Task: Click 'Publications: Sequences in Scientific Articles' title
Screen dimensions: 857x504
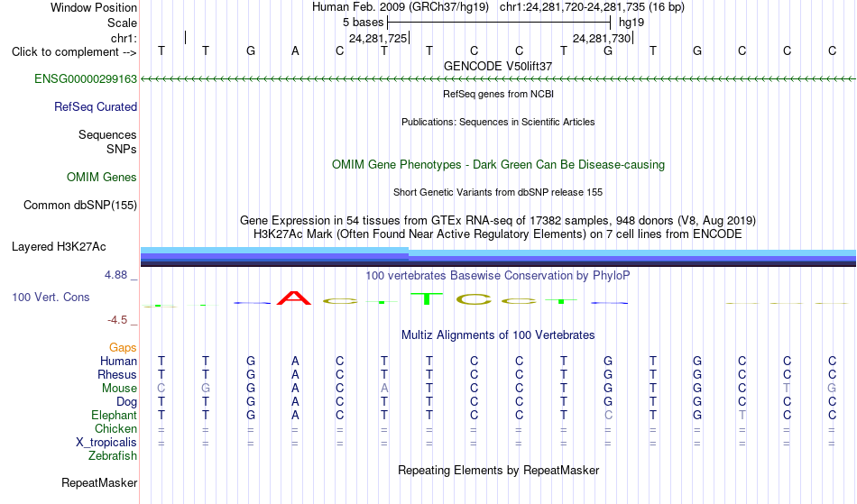Action: (x=498, y=122)
